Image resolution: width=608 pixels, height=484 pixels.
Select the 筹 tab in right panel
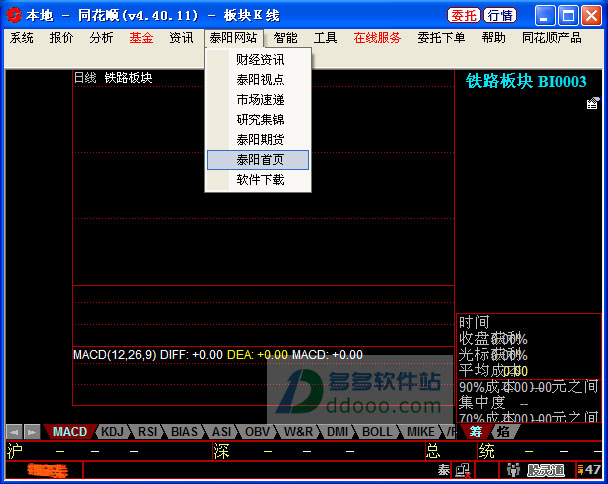[475, 432]
